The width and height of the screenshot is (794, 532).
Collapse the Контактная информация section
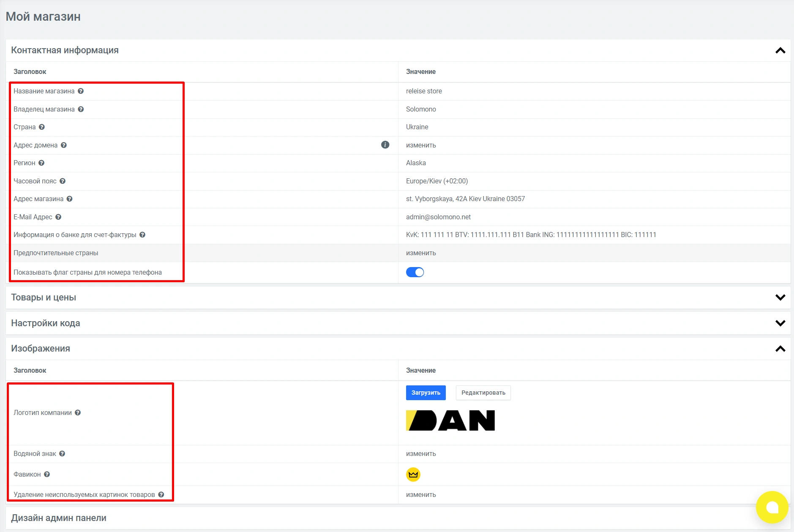tap(780, 51)
